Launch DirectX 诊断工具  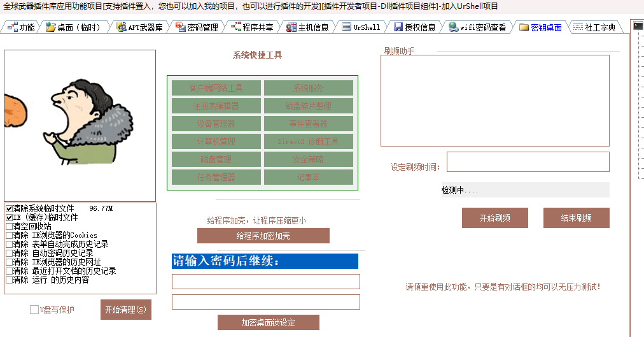pos(309,141)
